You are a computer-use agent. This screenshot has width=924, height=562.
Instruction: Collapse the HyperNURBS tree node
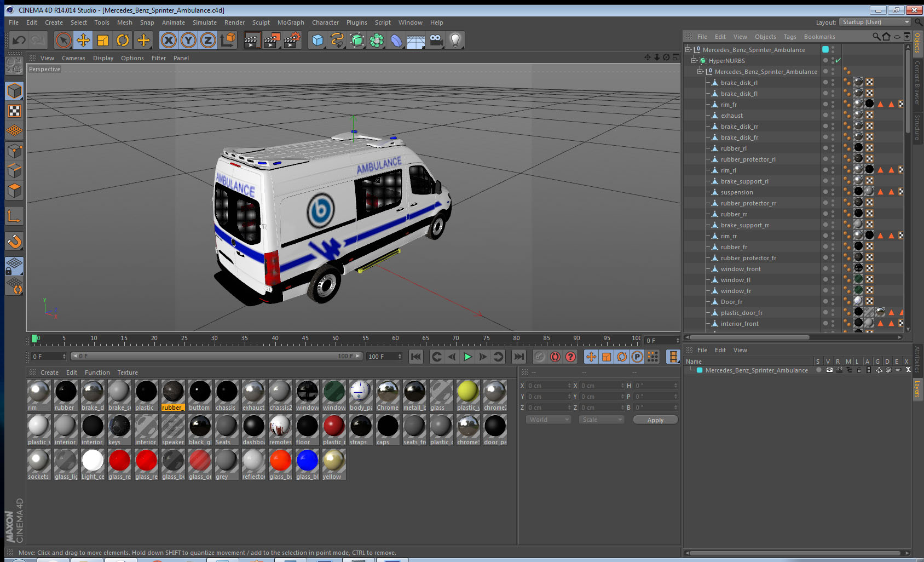[x=694, y=60]
